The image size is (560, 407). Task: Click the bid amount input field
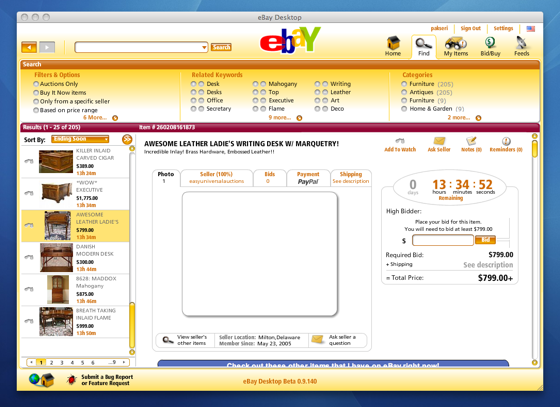(x=443, y=240)
